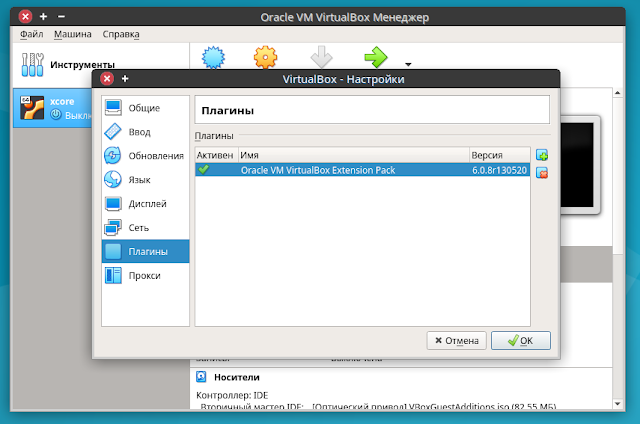Click the Общие monitor icon
Image resolution: width=640 pixels, height=424 pixels.
(113, 108)
